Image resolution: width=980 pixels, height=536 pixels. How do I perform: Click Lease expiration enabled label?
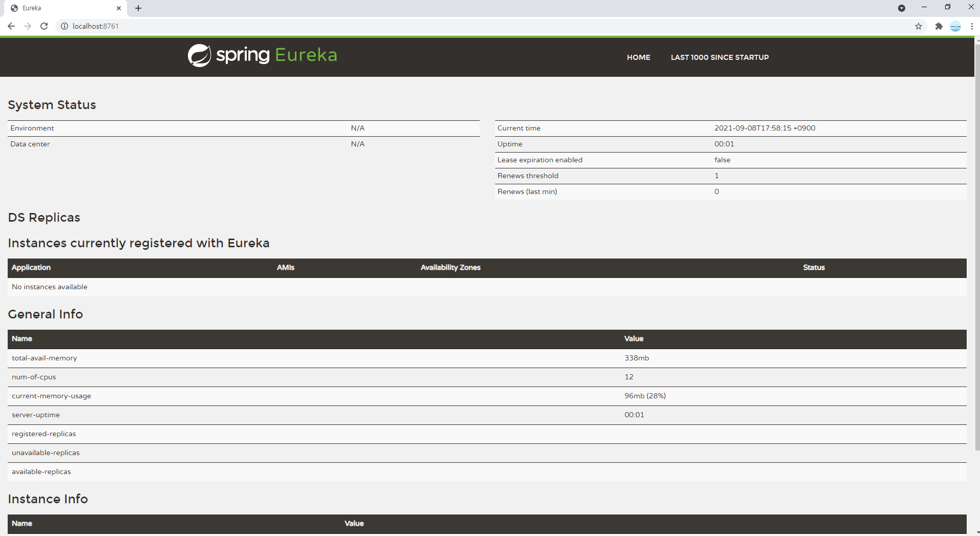(x=540, y=160)
